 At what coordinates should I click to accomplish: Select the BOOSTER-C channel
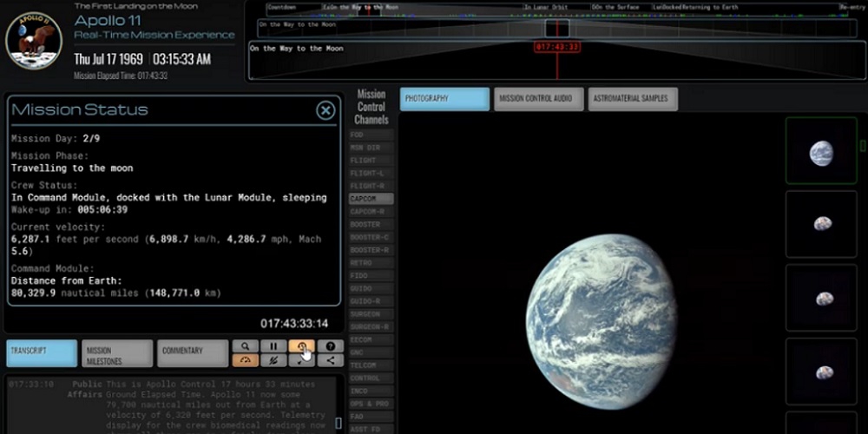tap(372, 237)
